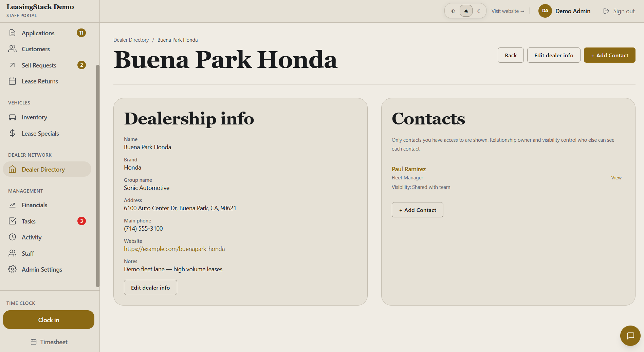Click the Activity clock icon
The width and height of the screenshot is (644, 352).
pos(13,237)
